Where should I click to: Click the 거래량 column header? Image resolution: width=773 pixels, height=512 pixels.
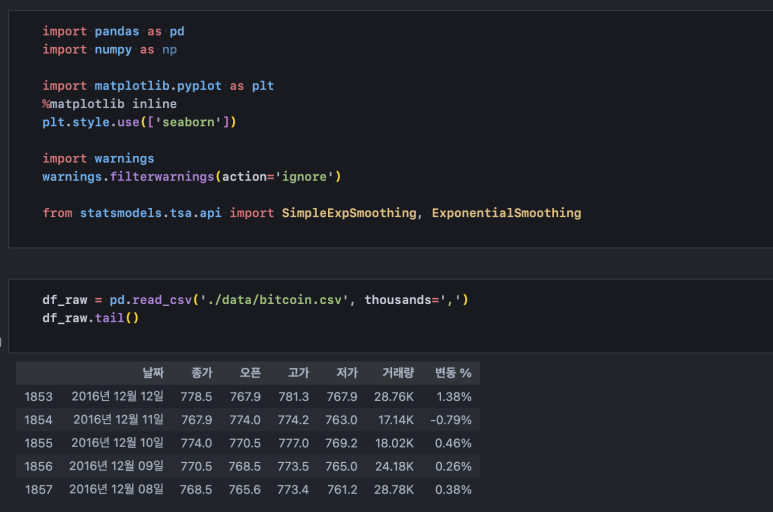tap(398, 373)
